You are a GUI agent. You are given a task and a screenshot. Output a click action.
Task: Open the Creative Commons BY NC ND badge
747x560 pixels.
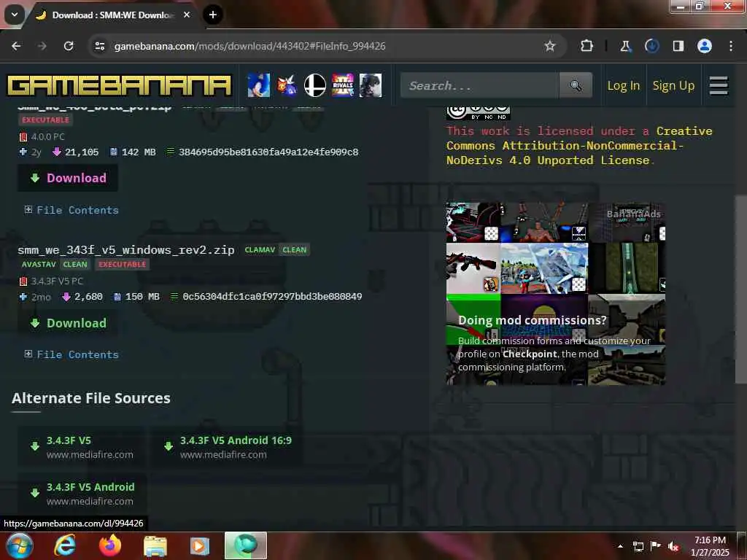[x=479, y=113]
